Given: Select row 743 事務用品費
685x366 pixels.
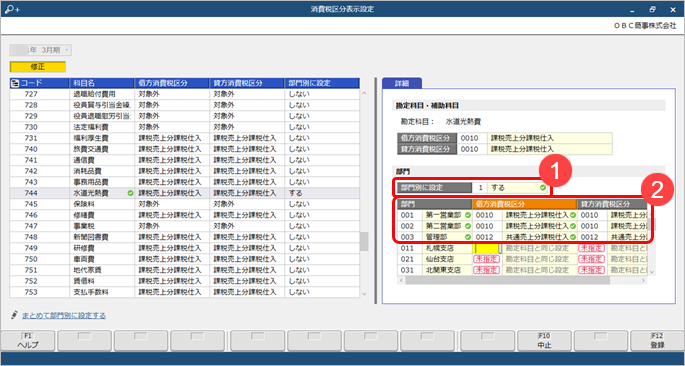Looking at the screenshot, I should point(184,182).
